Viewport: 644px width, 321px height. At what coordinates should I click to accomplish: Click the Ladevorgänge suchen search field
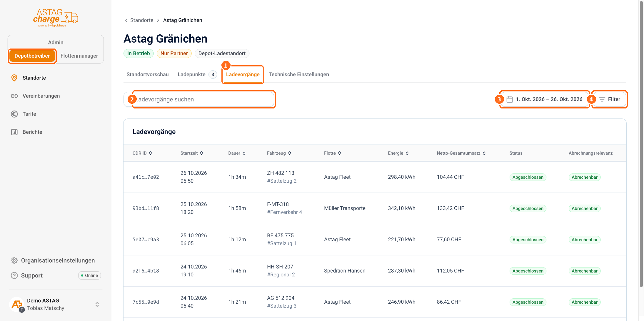click(199, 99)
